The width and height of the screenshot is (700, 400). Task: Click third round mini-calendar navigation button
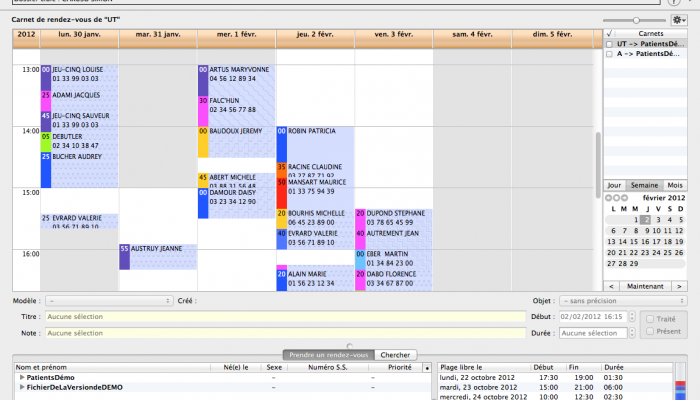pyautogui.click(x=625, y=198)
